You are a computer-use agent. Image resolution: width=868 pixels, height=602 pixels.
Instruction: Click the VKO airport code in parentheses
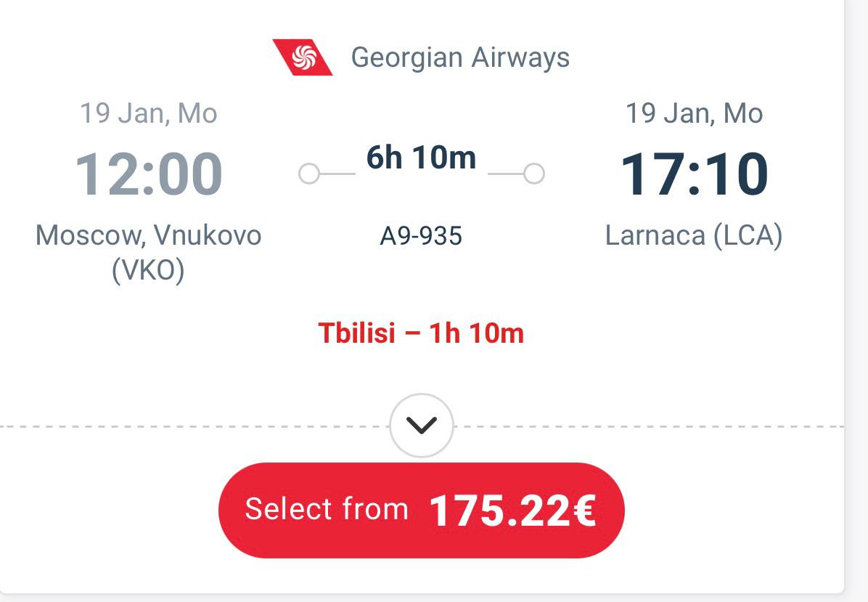pos(148,270)
